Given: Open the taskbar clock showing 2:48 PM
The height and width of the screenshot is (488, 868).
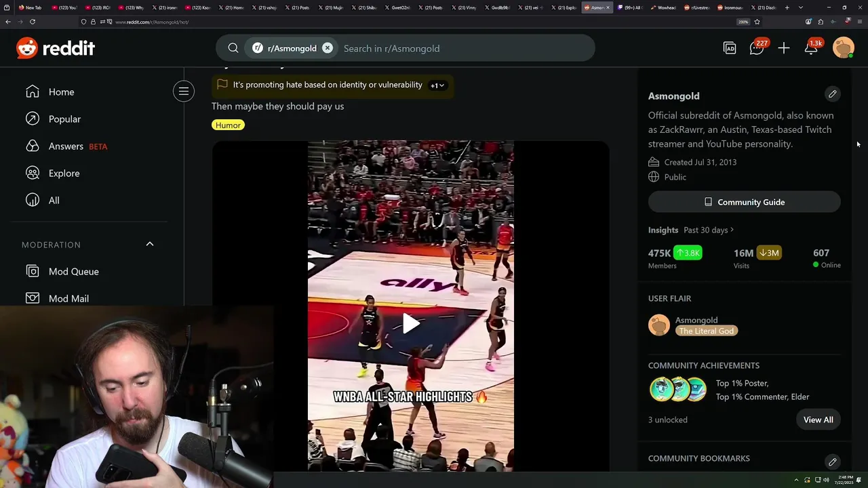Looking at the screenshot, I should pos(845,480).
